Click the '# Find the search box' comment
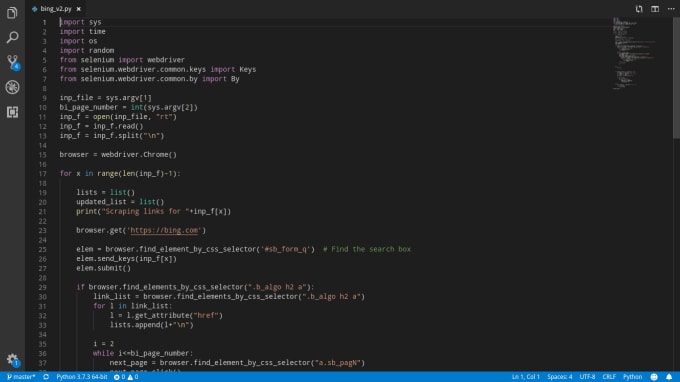Screen dimensions: 680x382 [x=367, y=249]
